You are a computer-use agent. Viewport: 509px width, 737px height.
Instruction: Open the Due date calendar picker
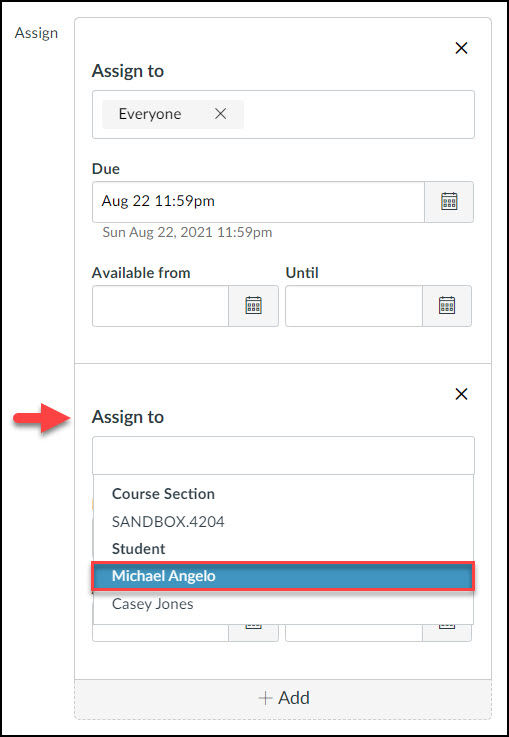click(x=449, y=202)
